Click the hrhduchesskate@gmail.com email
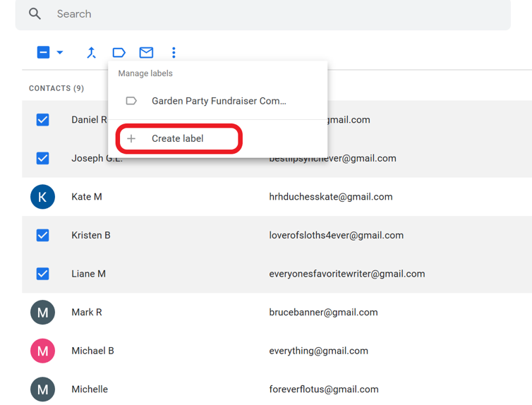The width and height of the screenshot is (532, 405). pyautogui.click(x=330, y=197)
